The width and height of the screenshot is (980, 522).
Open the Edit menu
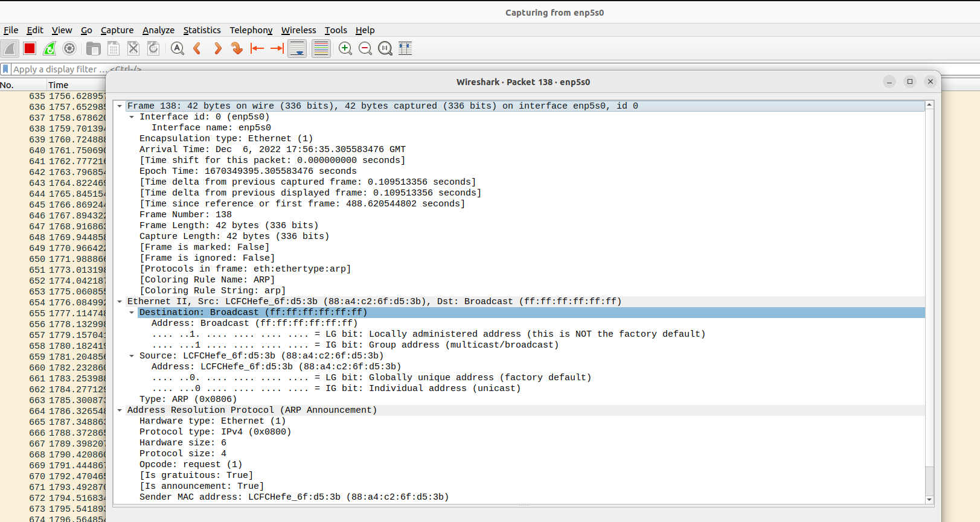(x=35, y=30)
